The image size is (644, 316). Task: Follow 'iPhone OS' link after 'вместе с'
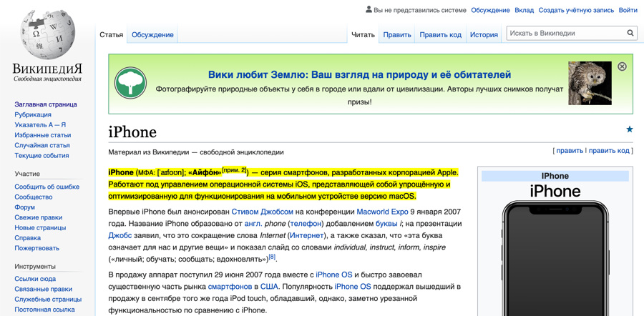[x=334, y=275]
